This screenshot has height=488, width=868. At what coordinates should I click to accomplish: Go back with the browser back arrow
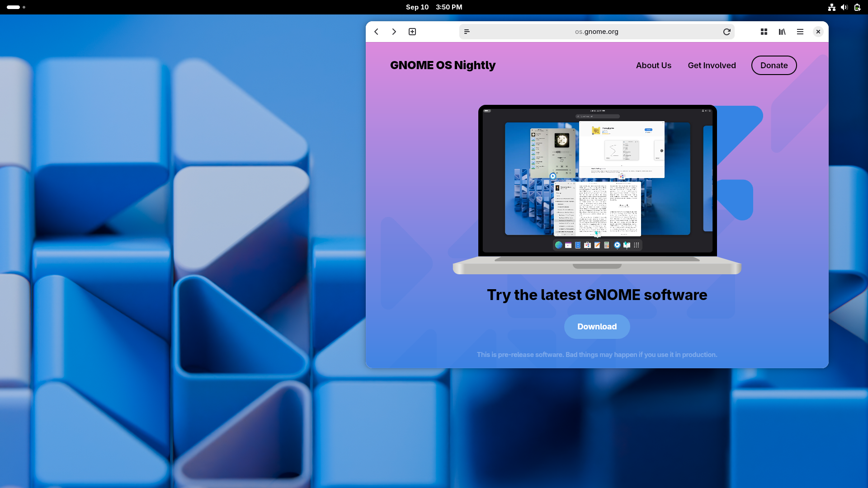[376, 32]
